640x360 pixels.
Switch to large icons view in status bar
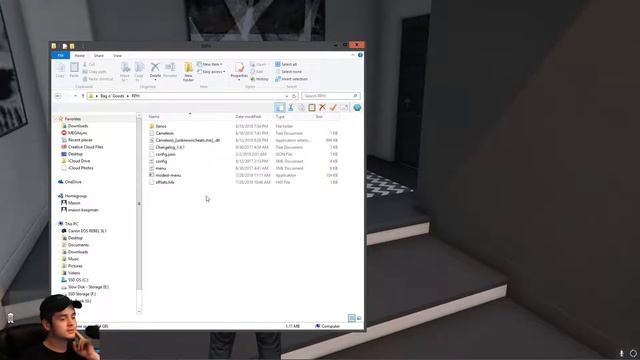(359, 318)
